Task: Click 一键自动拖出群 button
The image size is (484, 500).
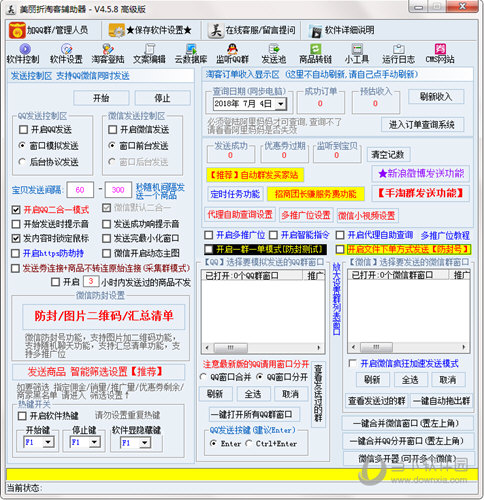Action: pos(441,401)
